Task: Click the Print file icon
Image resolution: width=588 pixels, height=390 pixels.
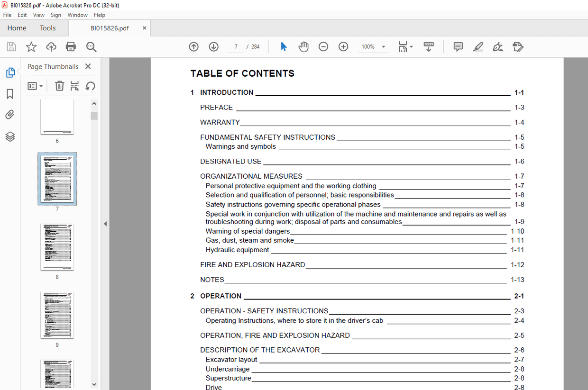Action: point(71,46)
